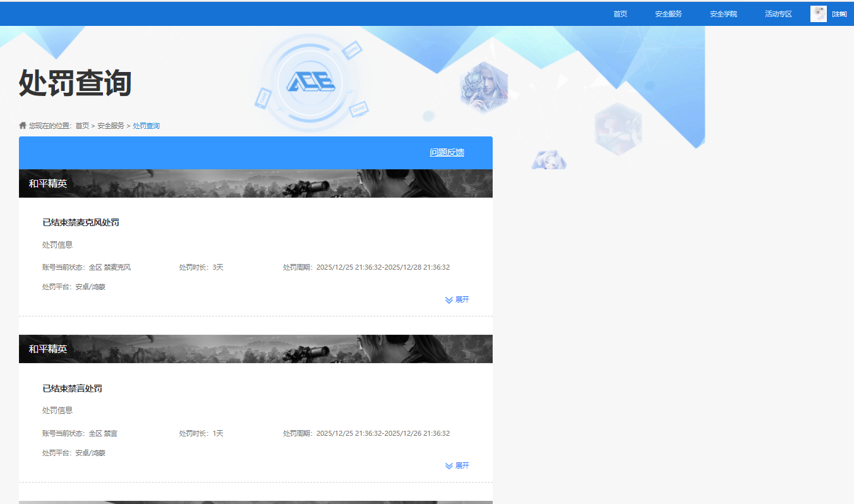Image resolution: width=854 pixels, height=504 pixels.
Task: Click the [注销] logout link
Action: point(840,13)
